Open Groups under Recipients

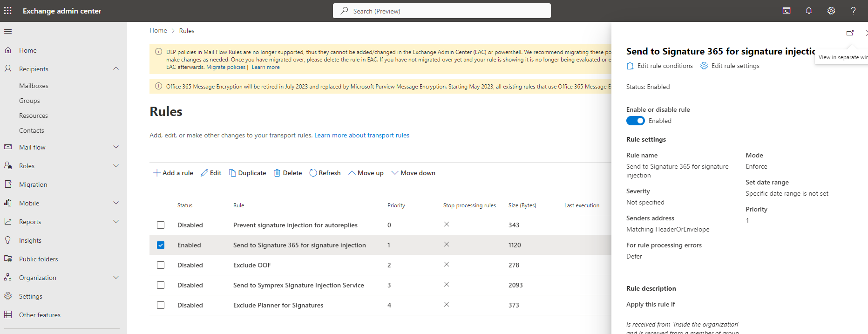(29, 101)
